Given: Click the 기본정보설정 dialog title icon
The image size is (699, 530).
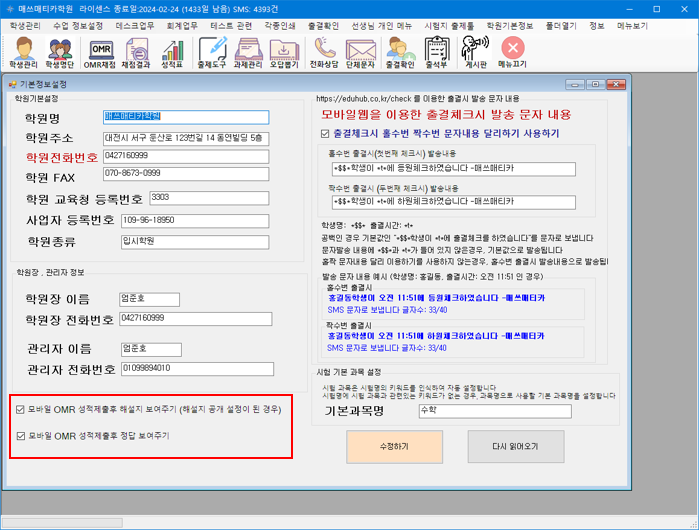Looking at the screenshot, I should pos(13,84).
